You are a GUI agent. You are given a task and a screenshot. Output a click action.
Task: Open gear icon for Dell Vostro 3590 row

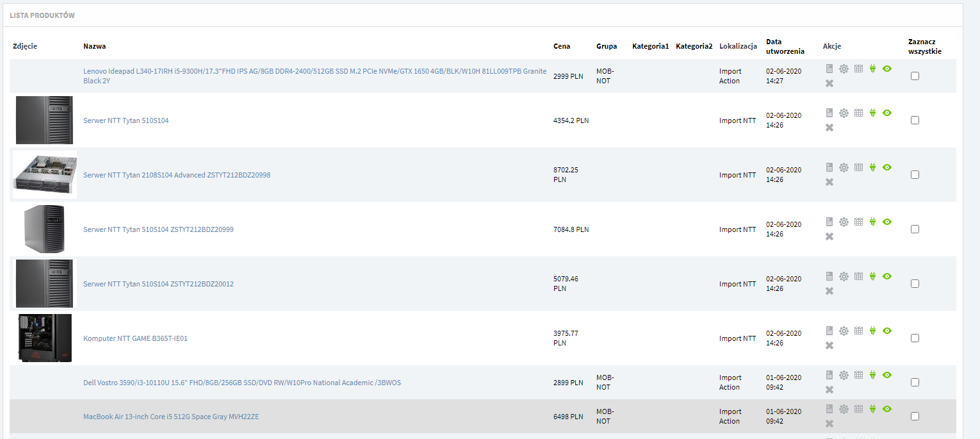pyautogui.click(x=844, y=375)
